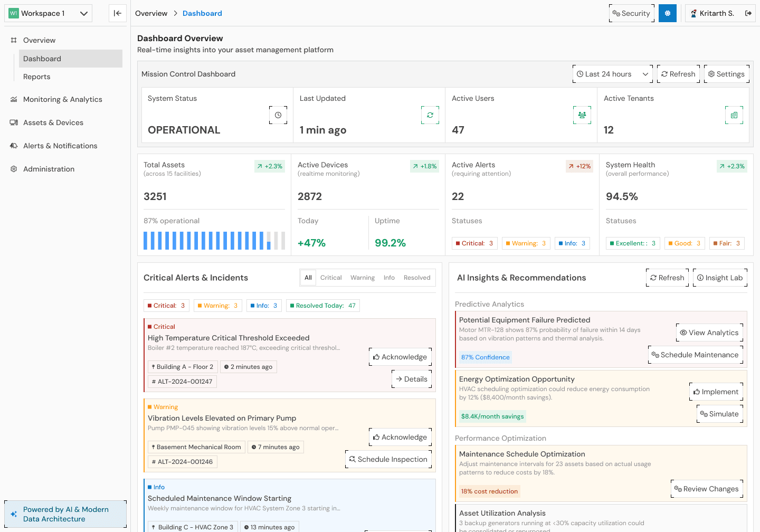Viewport: 760px width, 532px height.
Task: Click the +12% trend badge on Active Alerts
Action: click(579, 166)
